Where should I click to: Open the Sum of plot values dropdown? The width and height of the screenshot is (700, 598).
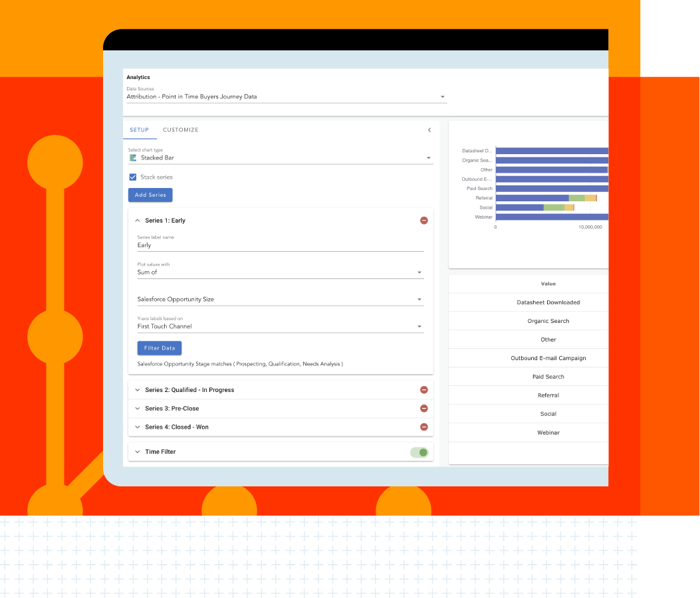point(281,272)
